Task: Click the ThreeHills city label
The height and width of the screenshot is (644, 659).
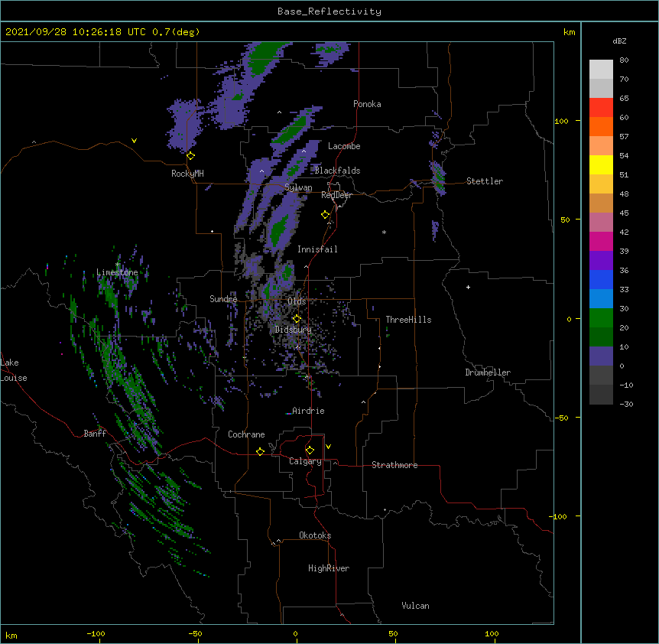Action: click(x=408, y=320)
